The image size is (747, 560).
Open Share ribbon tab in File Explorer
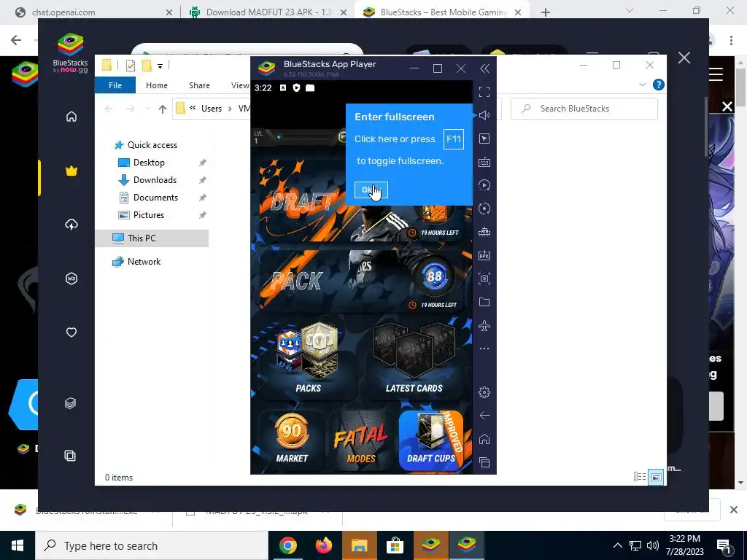(x=199, y=85)
